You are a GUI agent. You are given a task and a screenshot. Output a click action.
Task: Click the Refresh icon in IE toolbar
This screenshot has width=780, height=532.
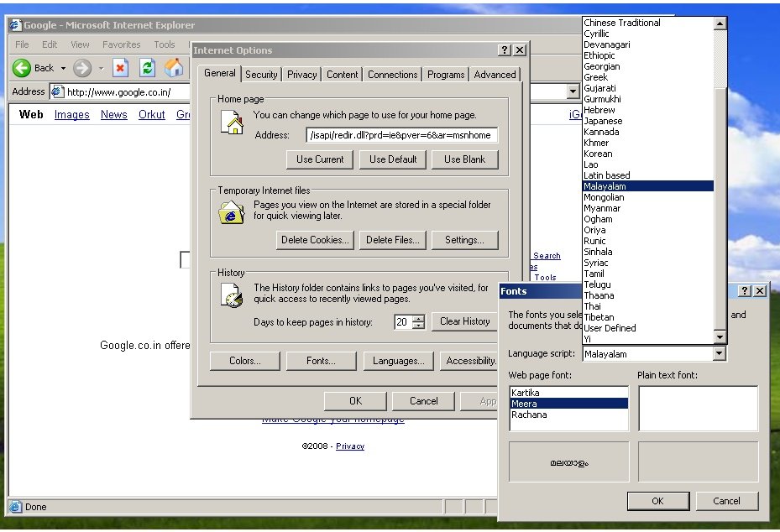coord(147,68)
